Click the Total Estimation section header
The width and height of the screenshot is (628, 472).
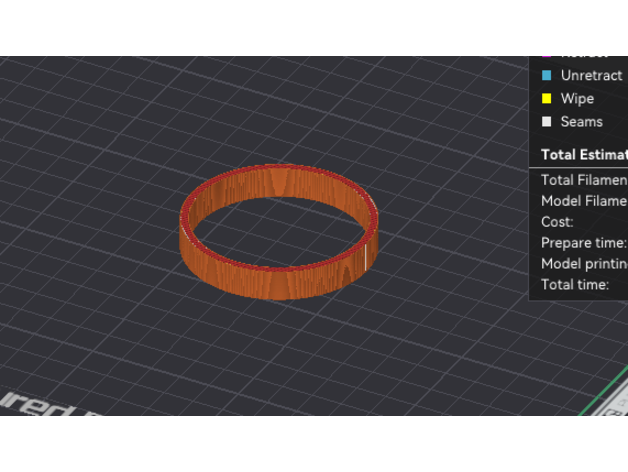coord(583,155)
